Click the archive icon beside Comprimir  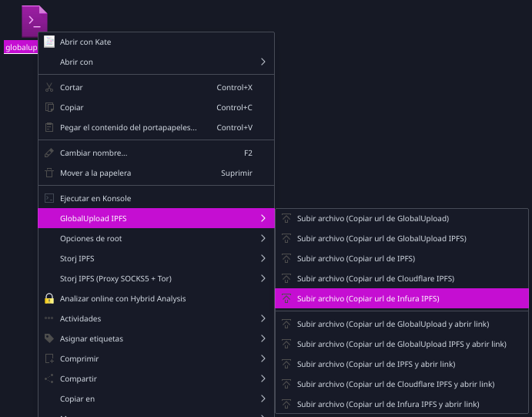point(49,358)
